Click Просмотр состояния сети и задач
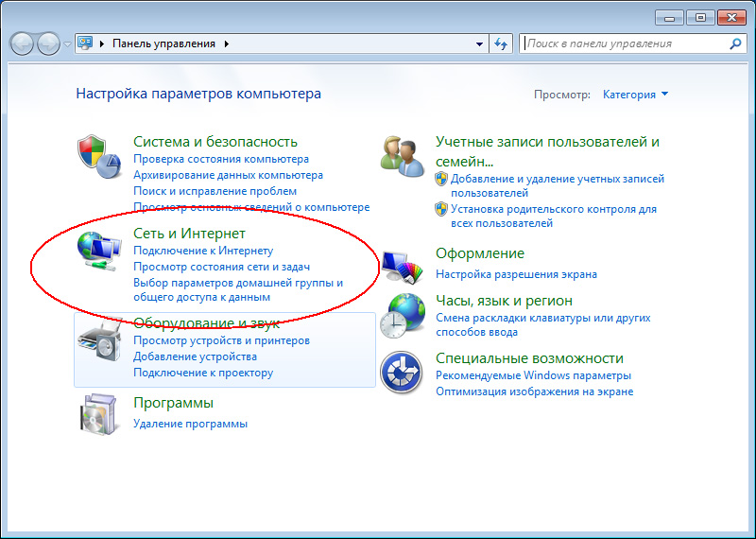 221,267
